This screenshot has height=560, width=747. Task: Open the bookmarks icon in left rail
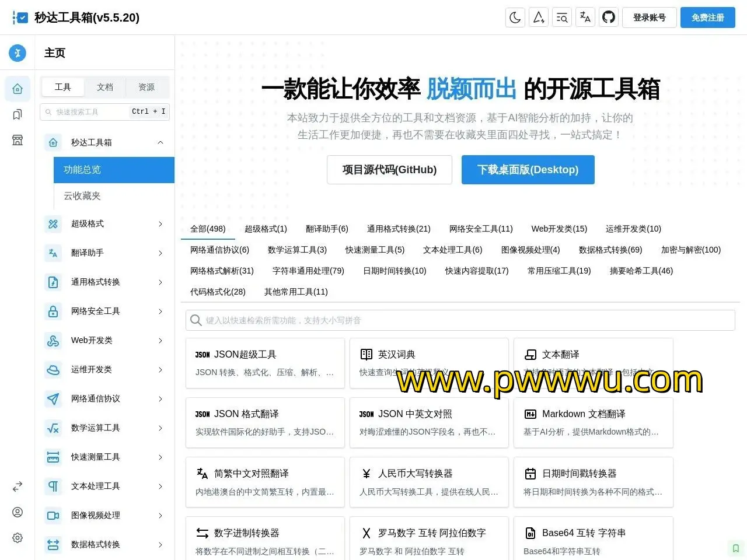coord(18,114)
